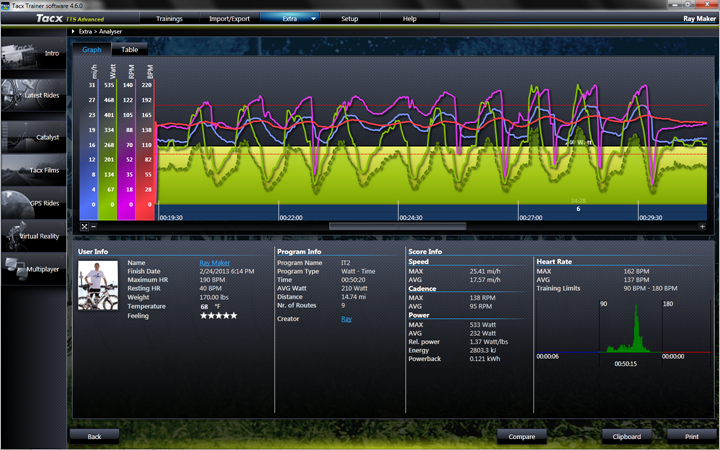Click the Clipboard button
720x450 pixels.
pos(626,436)
